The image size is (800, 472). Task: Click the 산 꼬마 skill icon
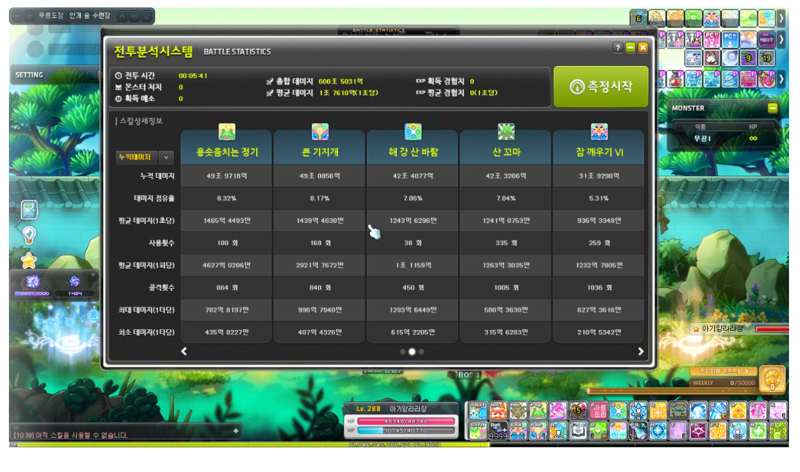[506, 132]
